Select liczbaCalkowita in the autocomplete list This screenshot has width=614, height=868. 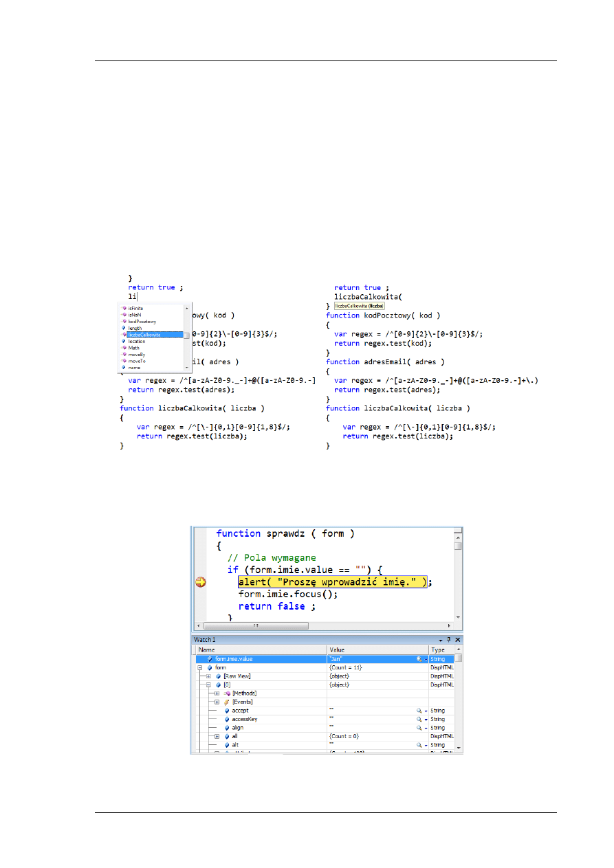pyautogui.click(x=144, y=335)
